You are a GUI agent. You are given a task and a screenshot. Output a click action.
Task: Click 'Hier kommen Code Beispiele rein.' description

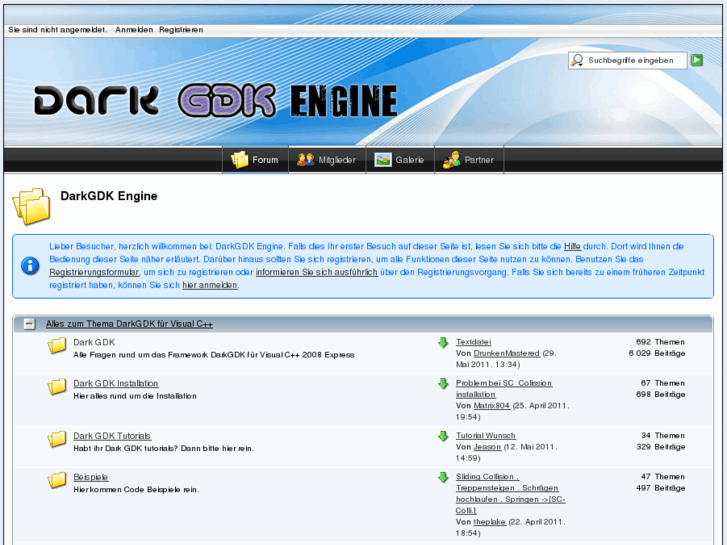coord(136,490)
